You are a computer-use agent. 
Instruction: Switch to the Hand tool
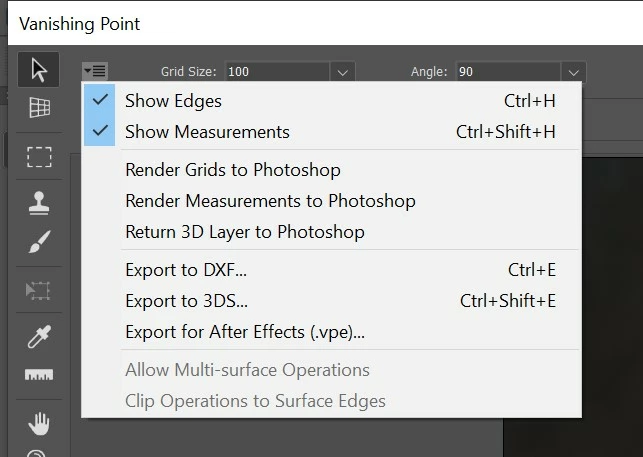tap(39, 424)
